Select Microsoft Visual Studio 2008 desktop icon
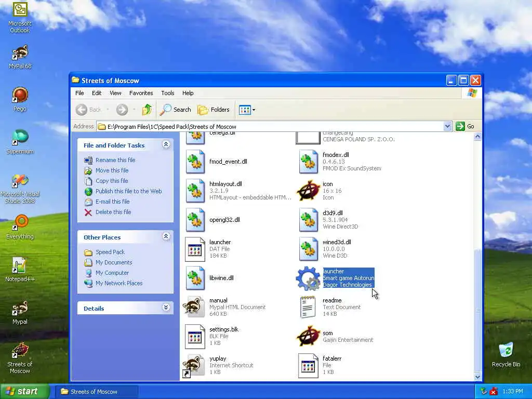The width and height of the screenshot is (532, 399). (20, 189)
